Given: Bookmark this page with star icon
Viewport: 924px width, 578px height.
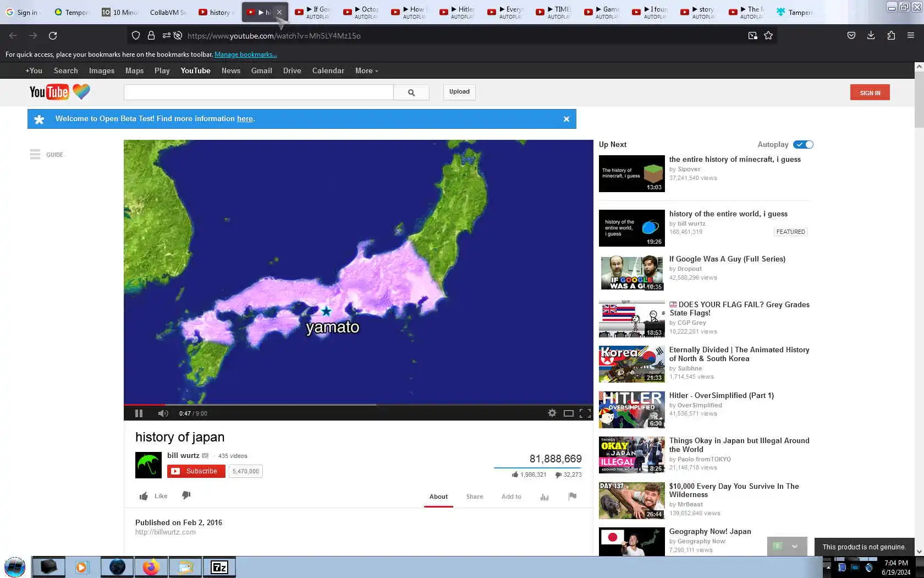Looking at the screenshot, I should (768, 36).
